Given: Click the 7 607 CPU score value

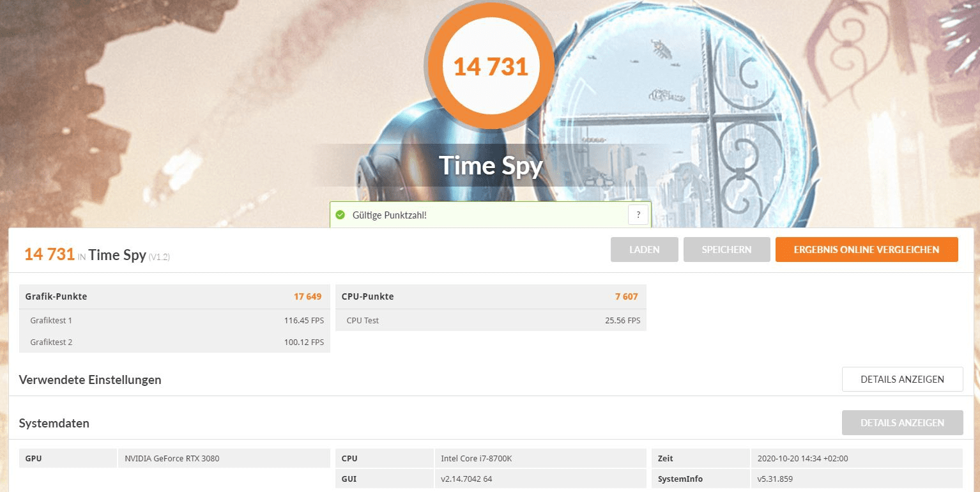Looking at the screenshot, I should pyautogui.click(x=626, y=296).
